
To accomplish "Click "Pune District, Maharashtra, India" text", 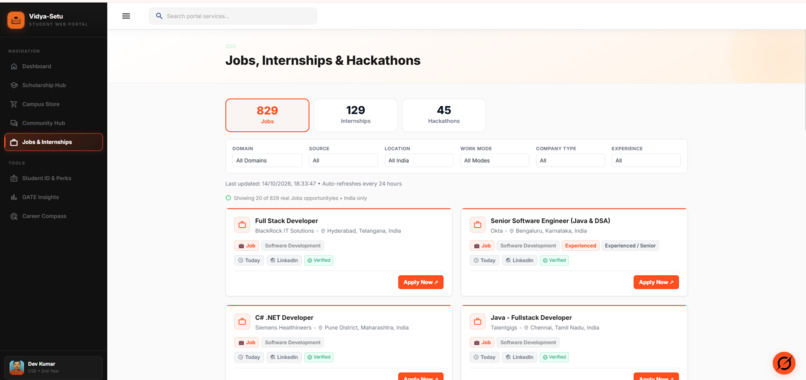I will [367, 328].
